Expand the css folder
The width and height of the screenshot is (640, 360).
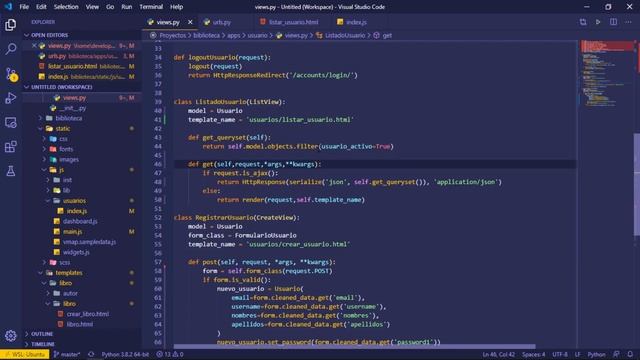[x=63, y=139]
